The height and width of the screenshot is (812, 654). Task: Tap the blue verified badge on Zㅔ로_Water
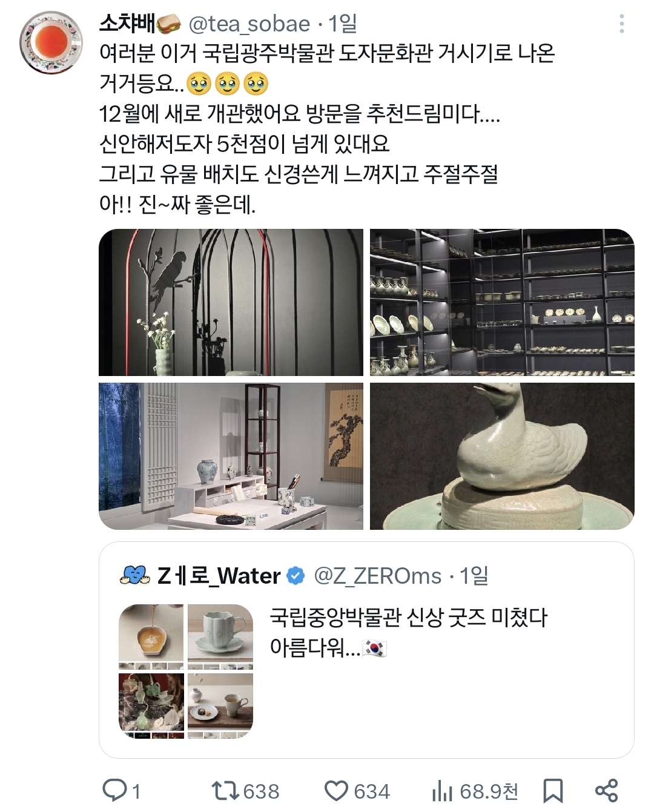coord(296,576)
